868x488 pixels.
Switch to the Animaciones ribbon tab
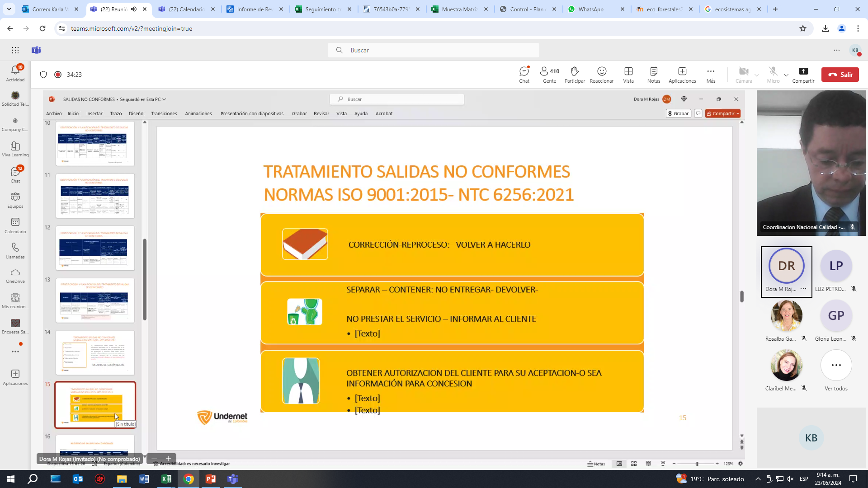(198, 113)
